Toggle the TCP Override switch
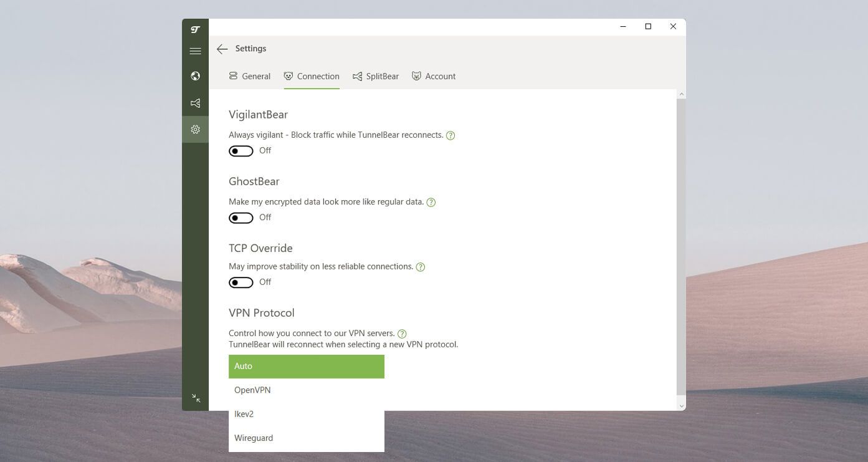Screen dimensions: 868x462 (x=241, y=282)
